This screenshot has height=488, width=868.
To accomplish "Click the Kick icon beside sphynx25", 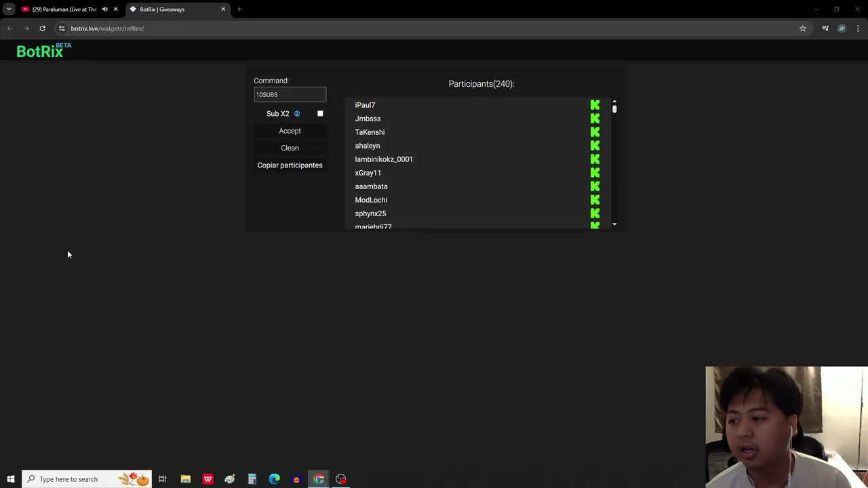I will click(595, 213).
